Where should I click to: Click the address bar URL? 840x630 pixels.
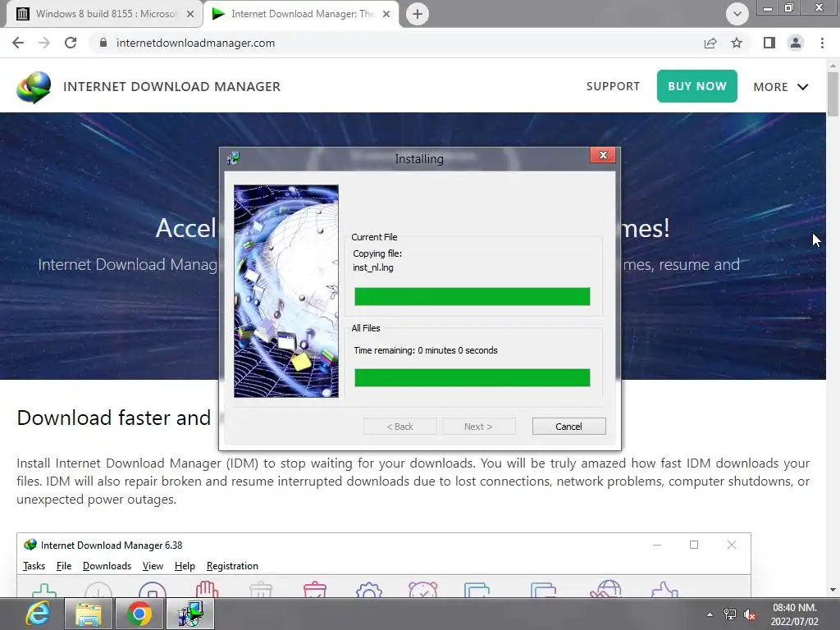[195, 43]
